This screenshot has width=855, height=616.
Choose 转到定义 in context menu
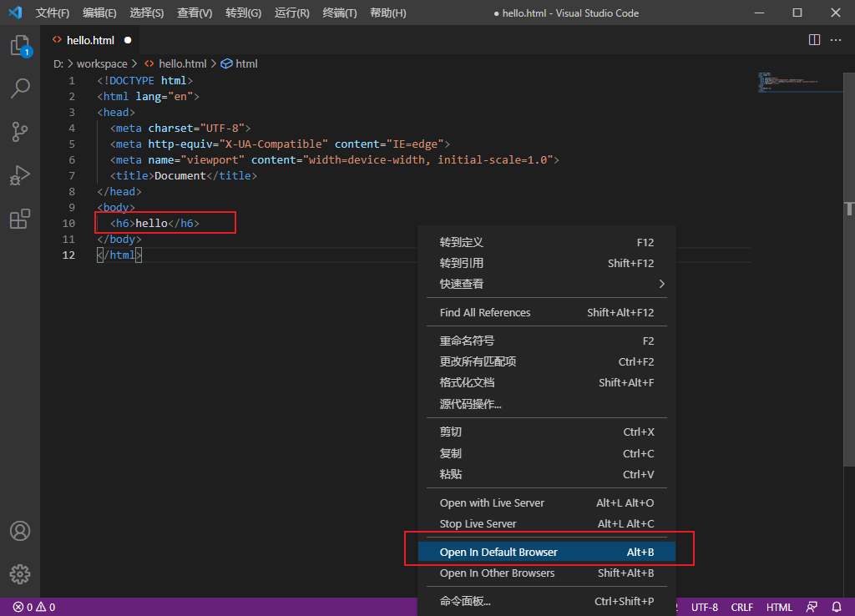546,242
